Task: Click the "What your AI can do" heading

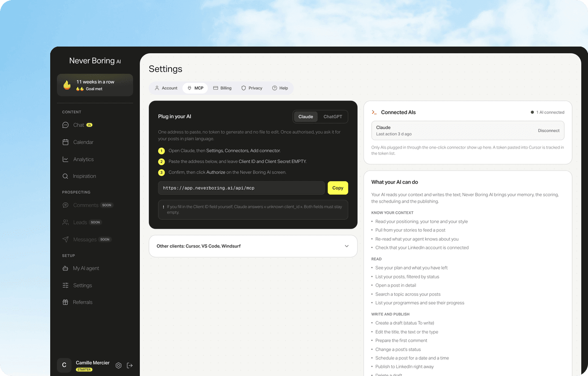Action: [395, 182]
